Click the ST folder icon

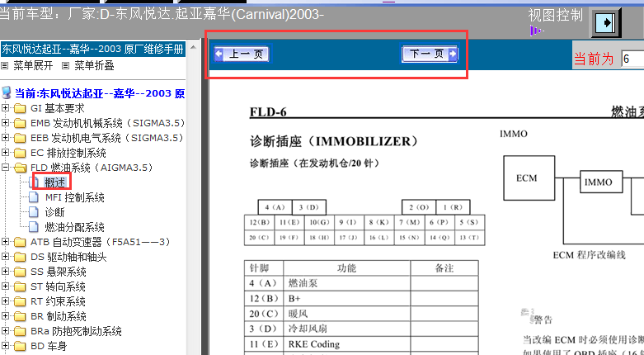(x=19, y=286)
